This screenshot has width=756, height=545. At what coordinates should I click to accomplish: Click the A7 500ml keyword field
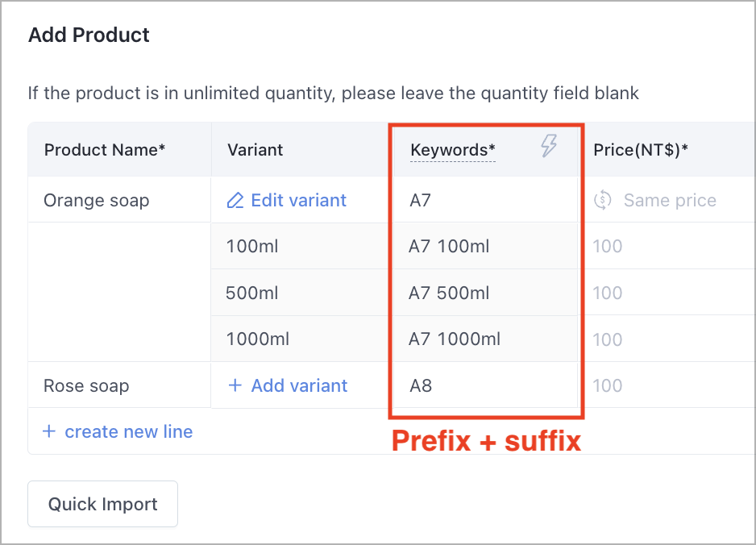point(485,293)
